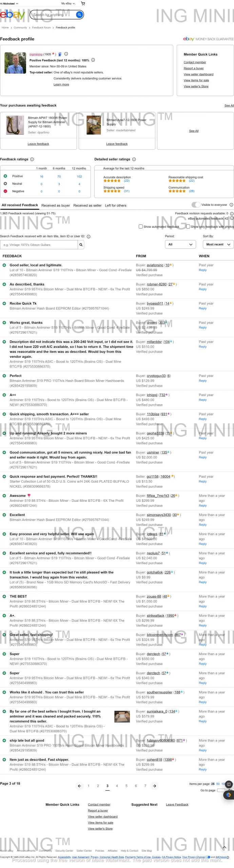This screenshot has height=868, width=234.
Task: Click in the Search for anything box
Action: 53,15
